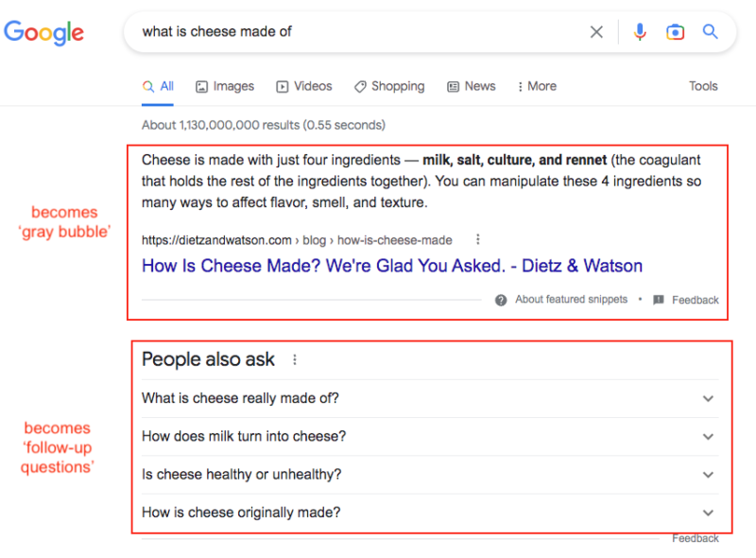This screenshot has width=756, height=558.
Task: Click inside the search query field
Action: point(359,32)
